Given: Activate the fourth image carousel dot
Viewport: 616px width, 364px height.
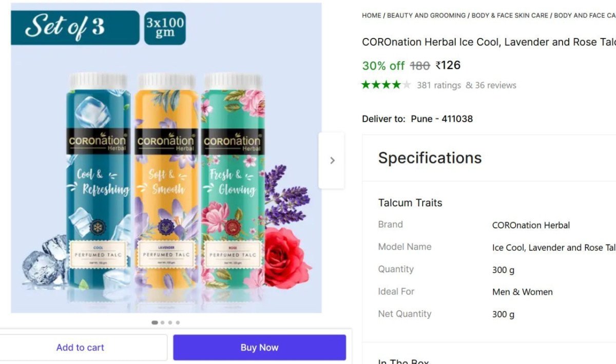Looking at the screenshot, I should point(178,322).
